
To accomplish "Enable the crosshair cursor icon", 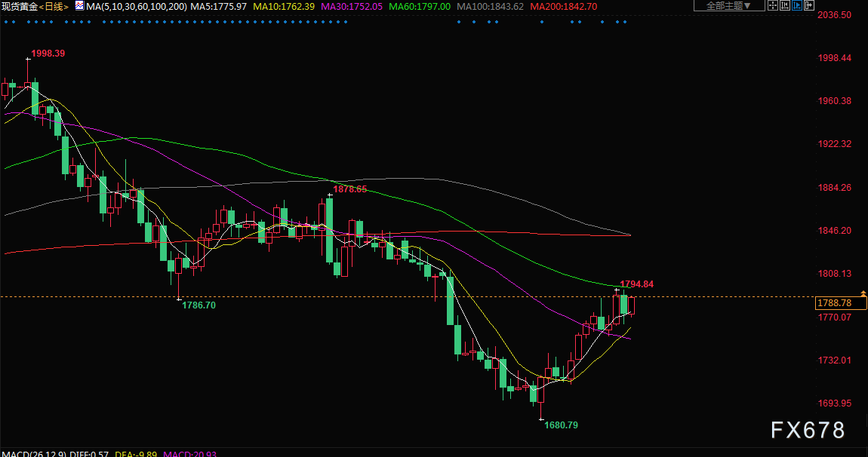I will (772, 5).
